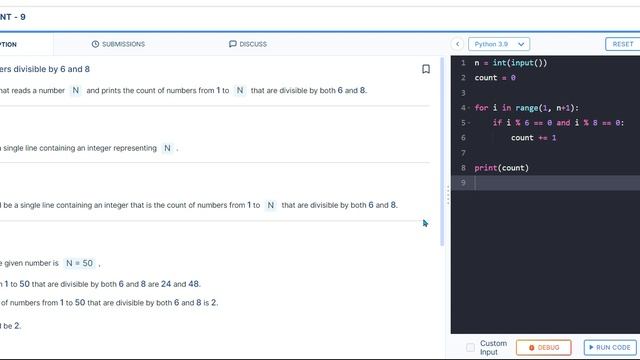Click the code line n = int(input())
Viewport: 640px width, 360px height.
[511, 63]
